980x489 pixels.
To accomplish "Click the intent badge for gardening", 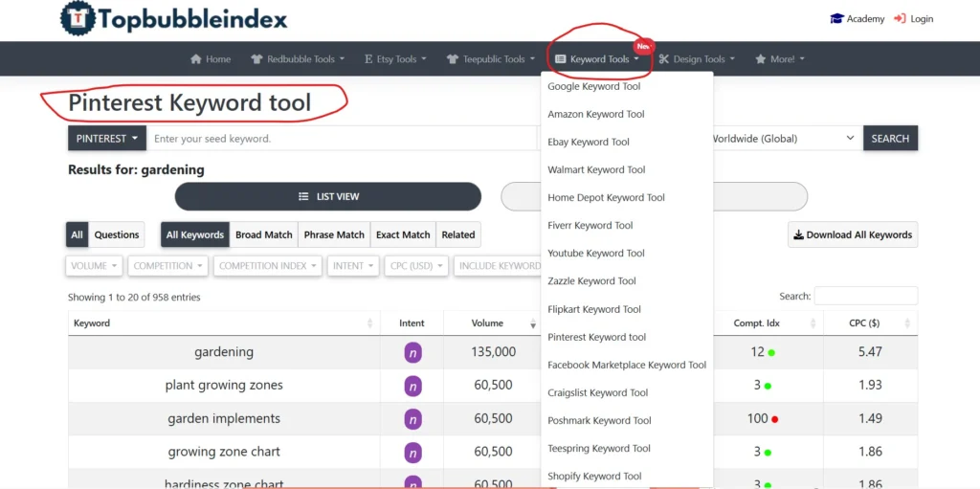I will click(x=412, y=353).
